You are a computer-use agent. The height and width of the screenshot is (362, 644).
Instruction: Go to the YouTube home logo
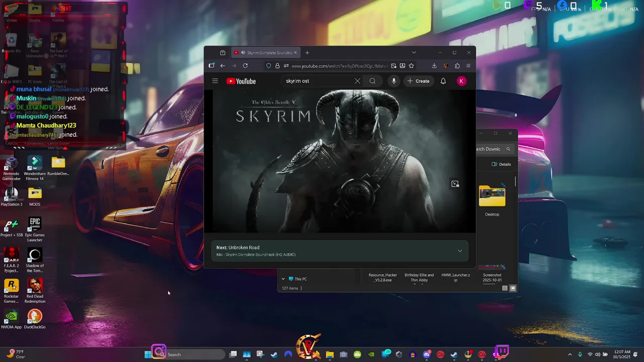241,81
